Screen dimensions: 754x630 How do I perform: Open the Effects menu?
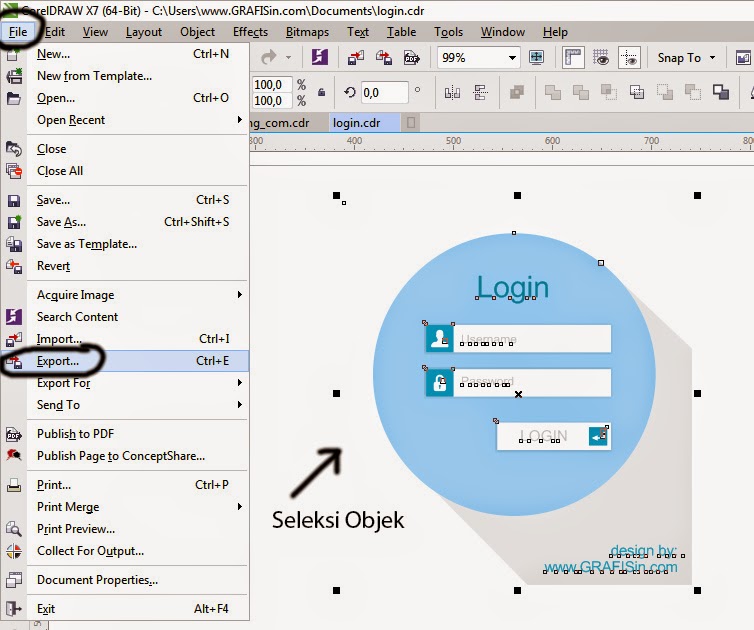coord(250,32)
